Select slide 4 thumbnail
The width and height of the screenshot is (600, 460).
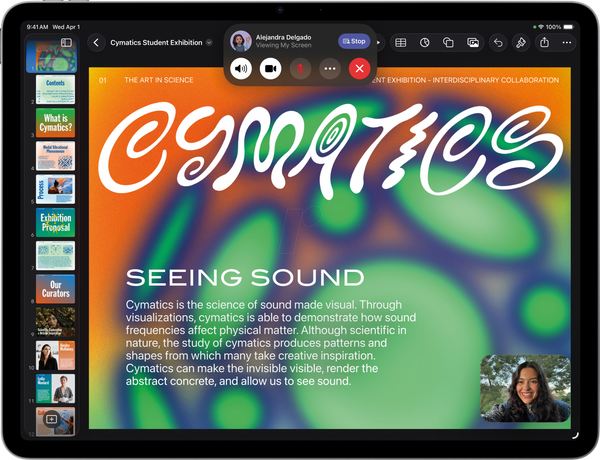(x=55, y=156)
